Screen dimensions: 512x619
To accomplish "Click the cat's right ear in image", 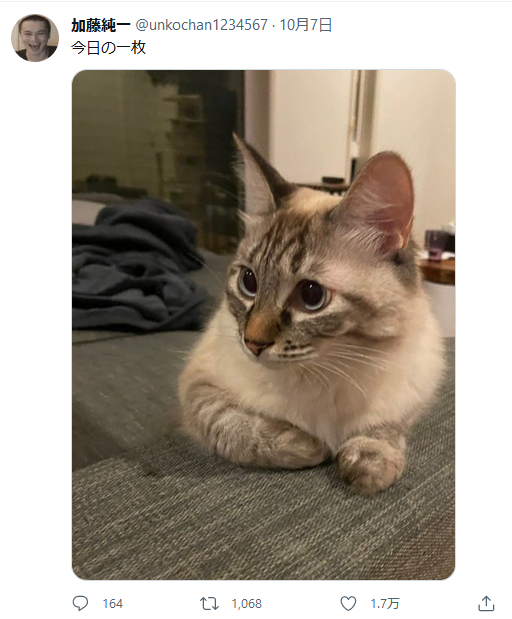I will point(379,203).
